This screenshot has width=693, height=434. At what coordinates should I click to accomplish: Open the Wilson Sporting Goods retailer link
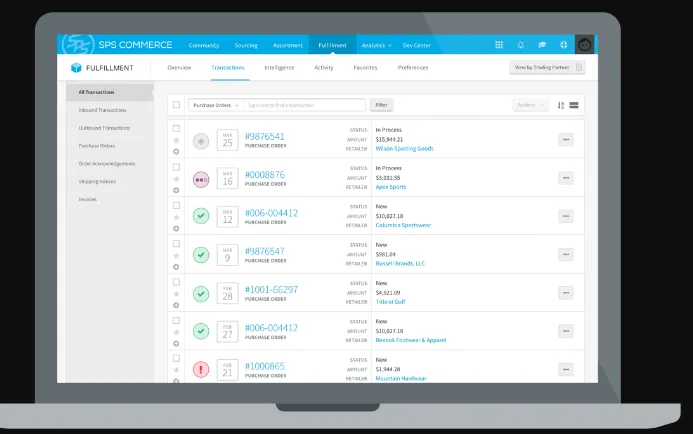click(404, 148)
